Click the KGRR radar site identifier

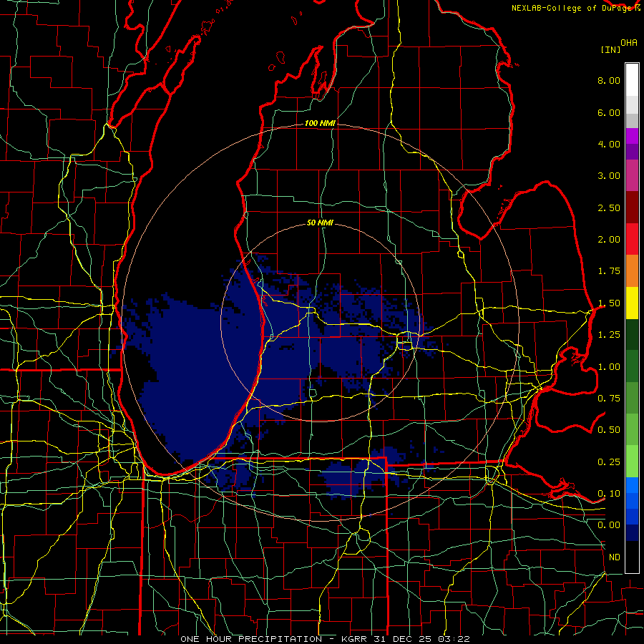[355, 639]
